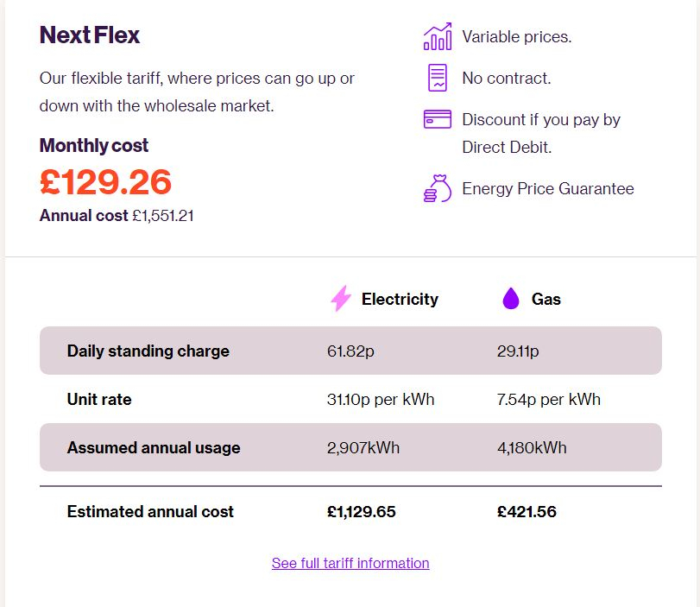This screenshot has width=700, height=607.
Task: Click the Electricity column header
Action: pyautogui.click(x=400, y=299)
